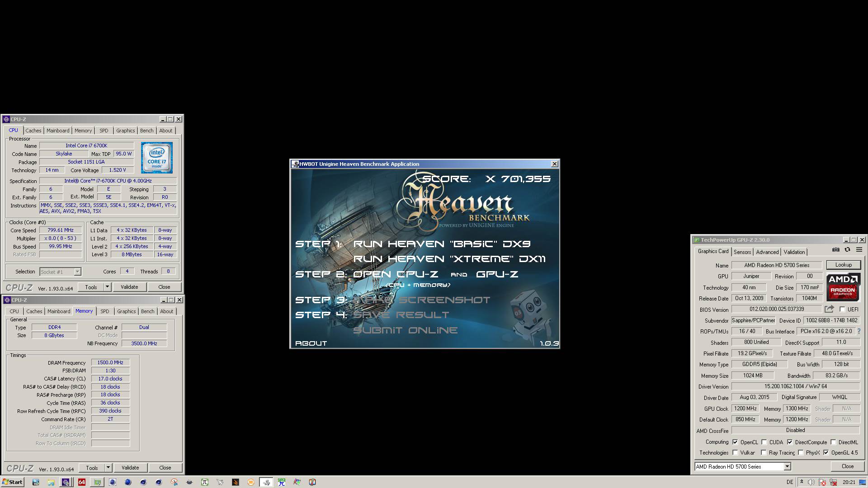This screenshot has width=868, height=488.
Task: Click the Bus Interface question mark
Action: 859,331
